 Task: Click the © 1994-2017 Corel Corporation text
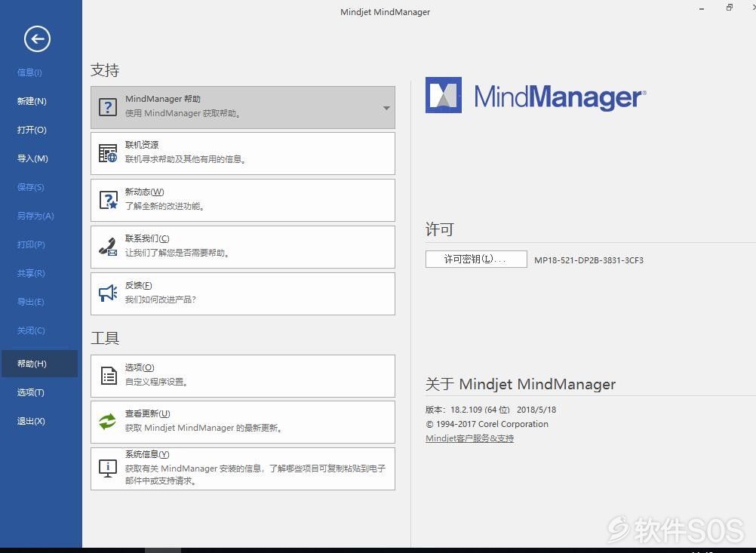pos(487,424)
